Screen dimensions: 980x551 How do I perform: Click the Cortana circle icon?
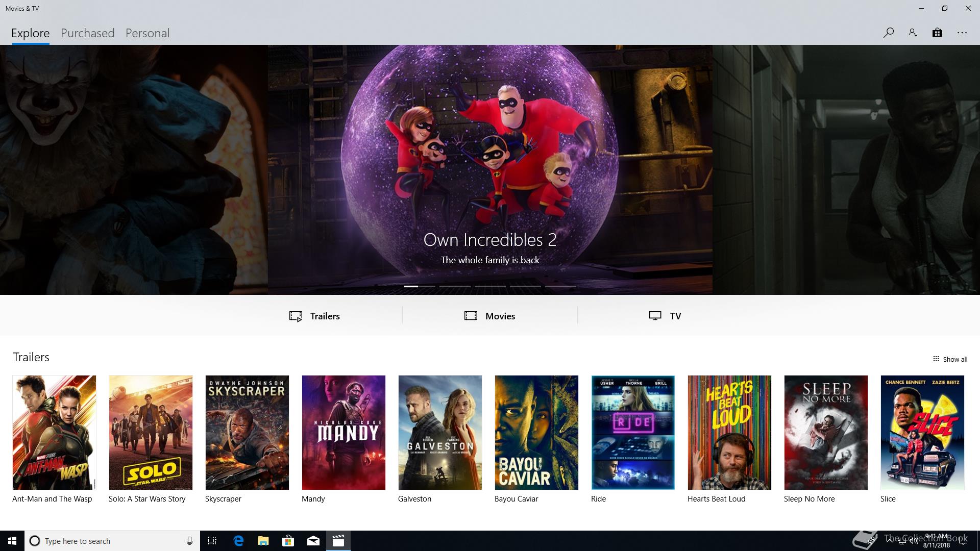[x=35, y=541]
